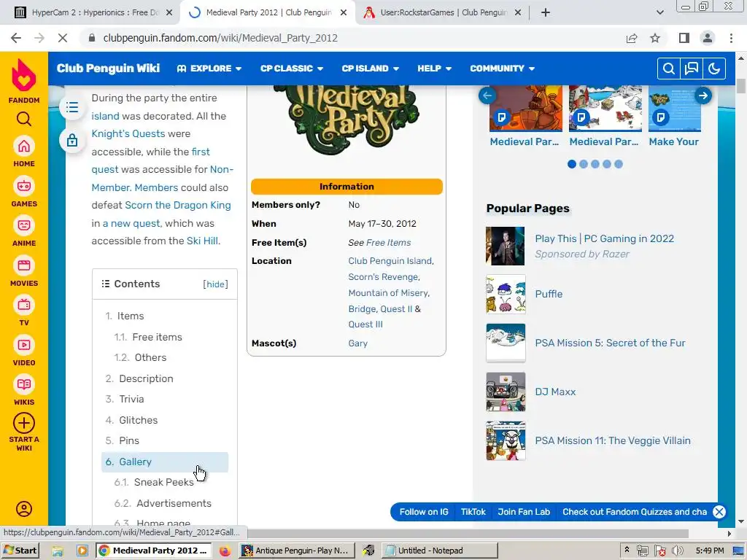Select the first carousel dot

572,164
